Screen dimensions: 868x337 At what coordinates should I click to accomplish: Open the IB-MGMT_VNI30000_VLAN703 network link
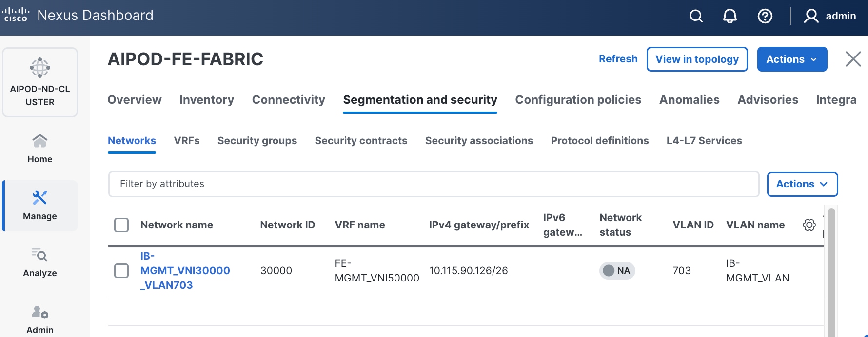(185, 271)
